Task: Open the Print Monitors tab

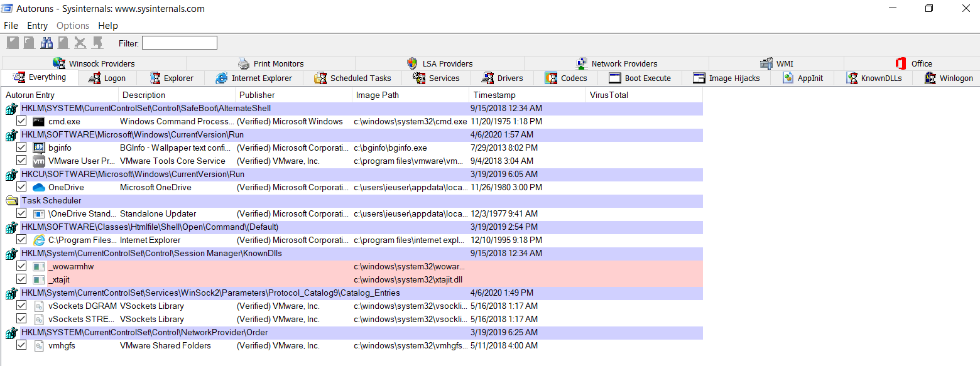Action: point(271,63)
